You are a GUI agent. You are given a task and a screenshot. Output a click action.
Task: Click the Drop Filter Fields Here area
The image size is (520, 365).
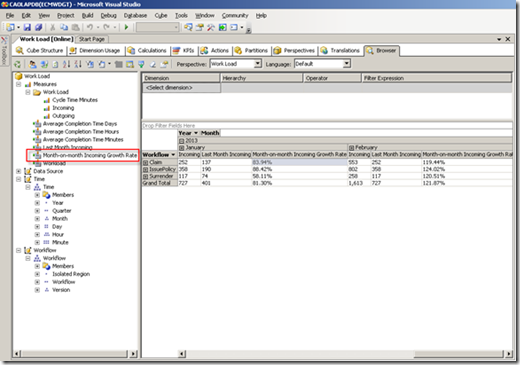click(327, 126)
